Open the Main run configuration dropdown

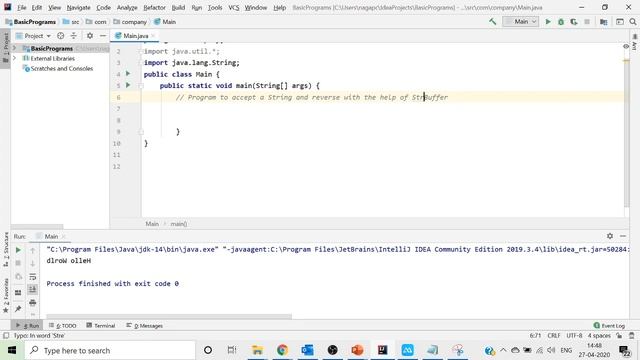(521, 22)
